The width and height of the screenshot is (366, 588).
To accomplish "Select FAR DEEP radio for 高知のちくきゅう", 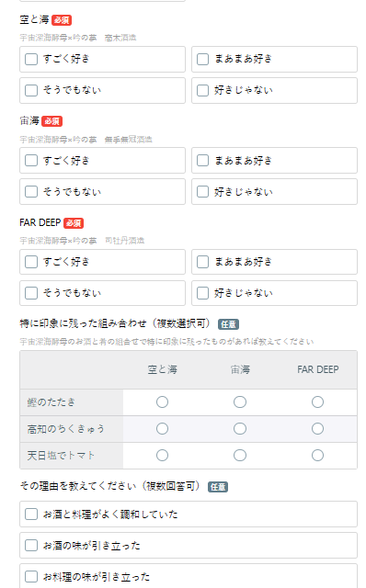I will (317, 429).
